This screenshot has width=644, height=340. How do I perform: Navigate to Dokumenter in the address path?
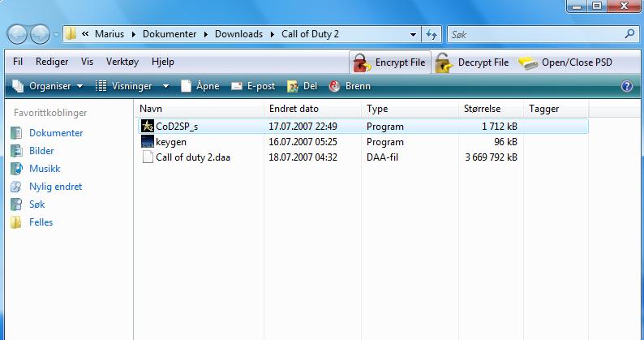(x=170, y=34)
